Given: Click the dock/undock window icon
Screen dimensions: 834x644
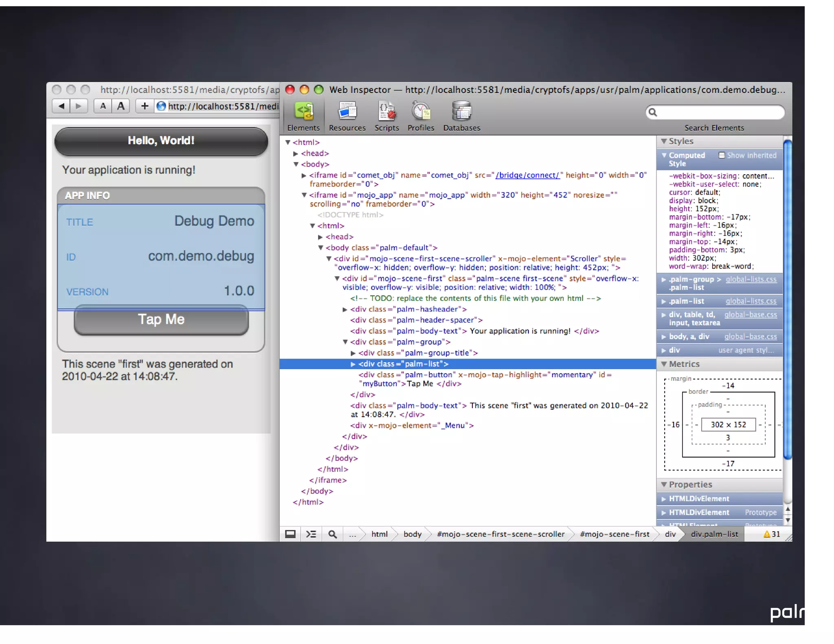Looking at the screenshot, I should 290,534.
